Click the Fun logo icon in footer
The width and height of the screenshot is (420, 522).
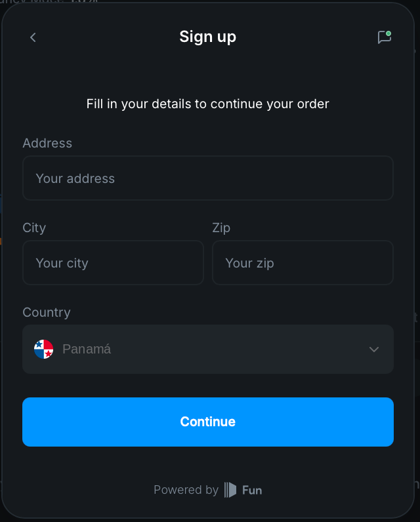[x=230, y=490]
